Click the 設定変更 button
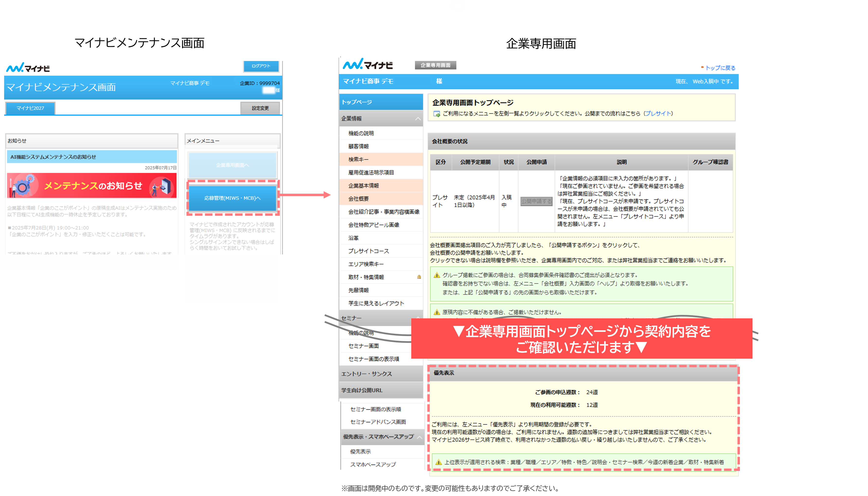 260,108
